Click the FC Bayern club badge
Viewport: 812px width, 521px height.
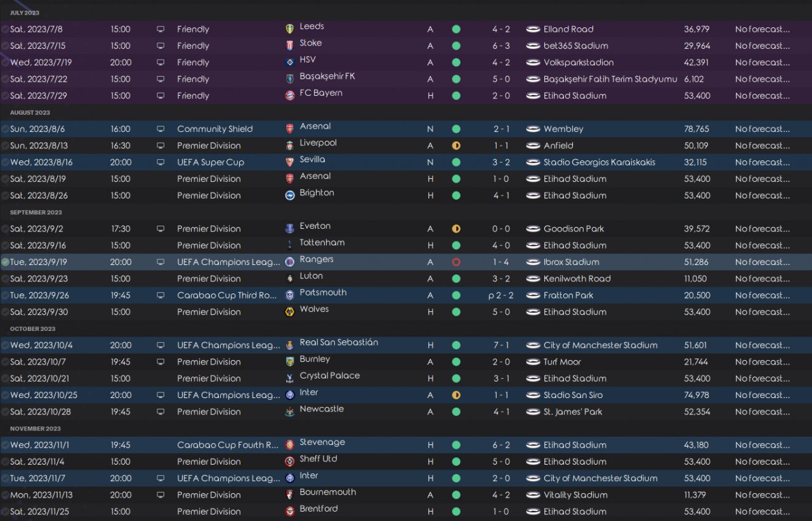tap(290, 96)
